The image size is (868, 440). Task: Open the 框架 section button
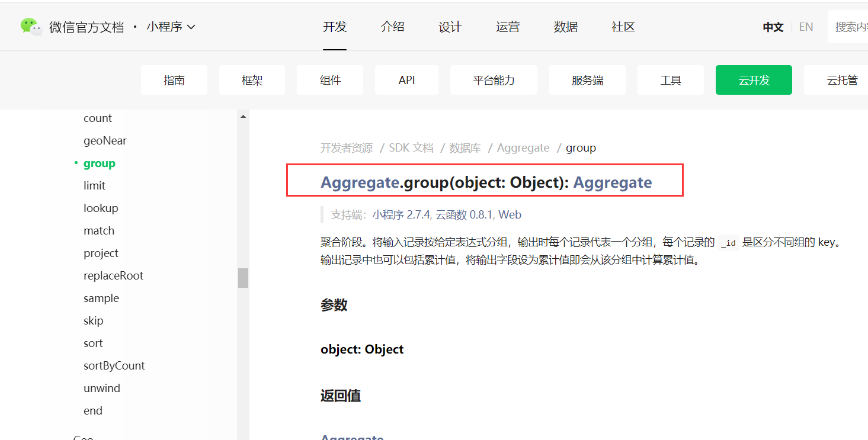(x=252, y=80)
